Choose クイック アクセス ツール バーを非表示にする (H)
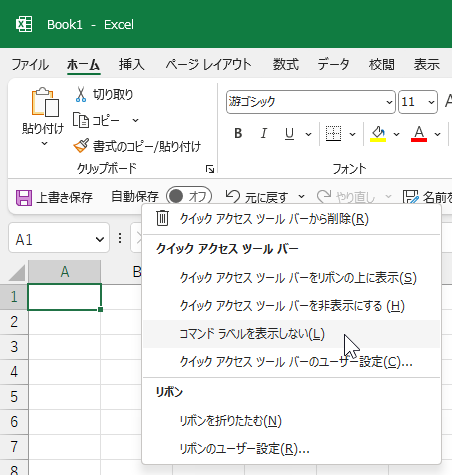Image resolution: width=452 pixels, height=475 pixels. click(292, 306)
